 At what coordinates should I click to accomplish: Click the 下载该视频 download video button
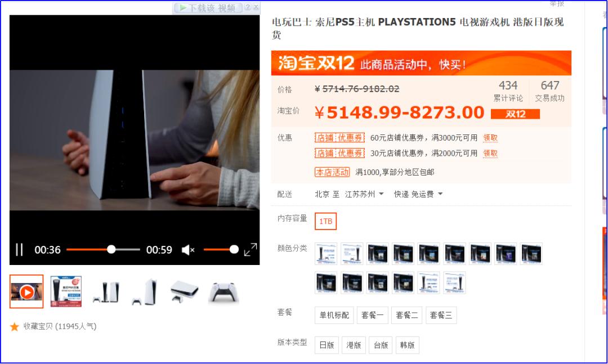pyautogui.click(x=208, y=8)
